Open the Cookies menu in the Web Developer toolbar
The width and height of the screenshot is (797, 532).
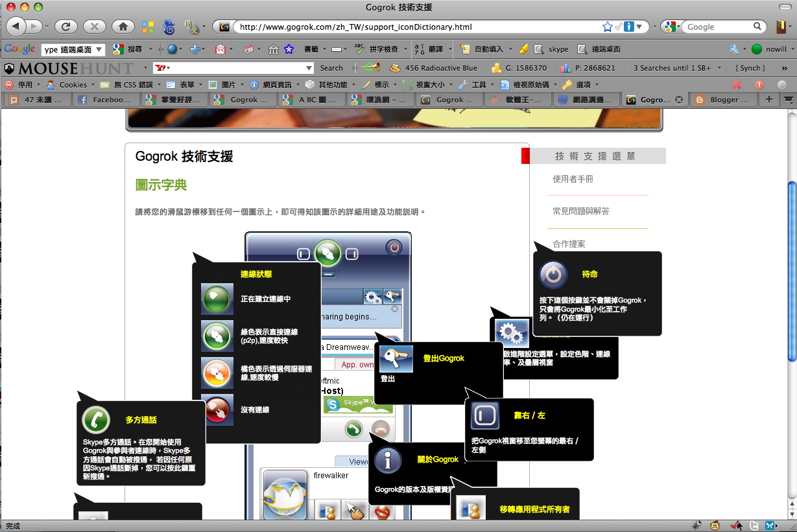[70, 85]
